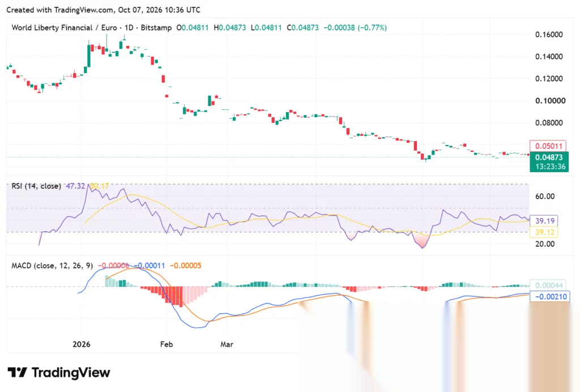Viewport: 580px width, 392px height.
Task: Click the yellow 39.12 RSI axis tag
Action: [x=544, y=232]
